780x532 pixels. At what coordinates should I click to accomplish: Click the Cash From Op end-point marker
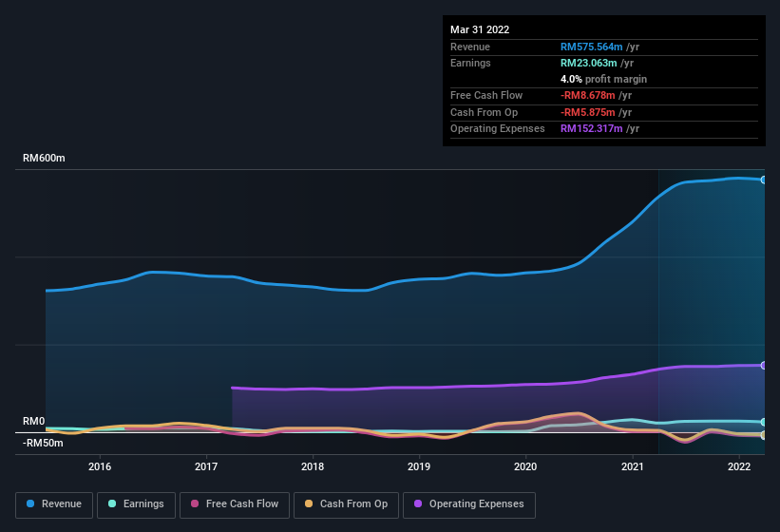tap(764, 435)
